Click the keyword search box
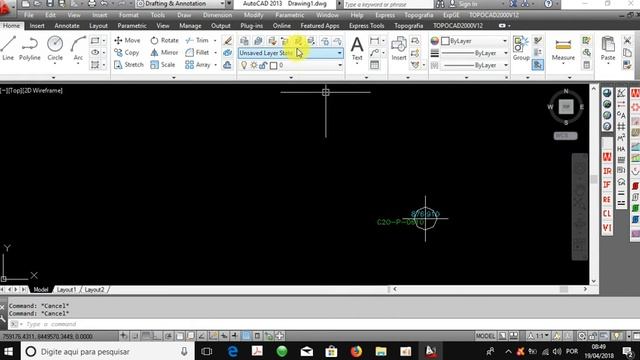 tap(387, 4)
